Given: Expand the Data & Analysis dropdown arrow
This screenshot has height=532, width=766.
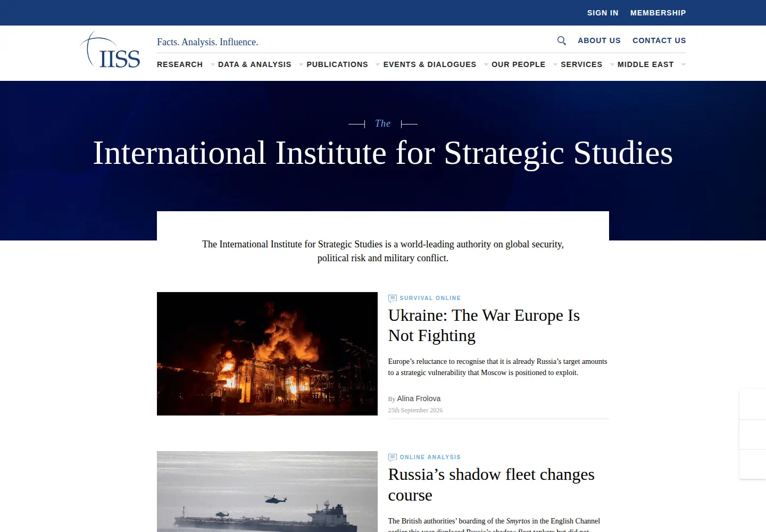Looking at the screenshot, I should click(x=301, y=65).
